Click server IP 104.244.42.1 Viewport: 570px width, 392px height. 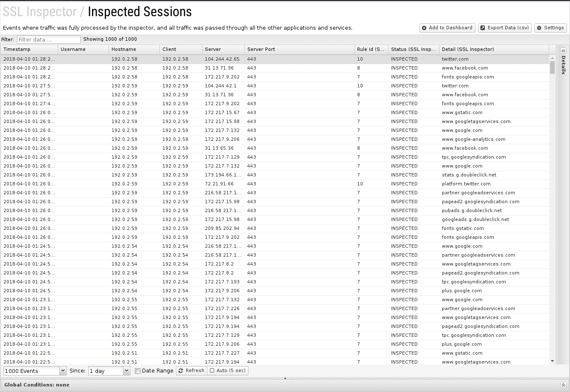click(221, 86)
